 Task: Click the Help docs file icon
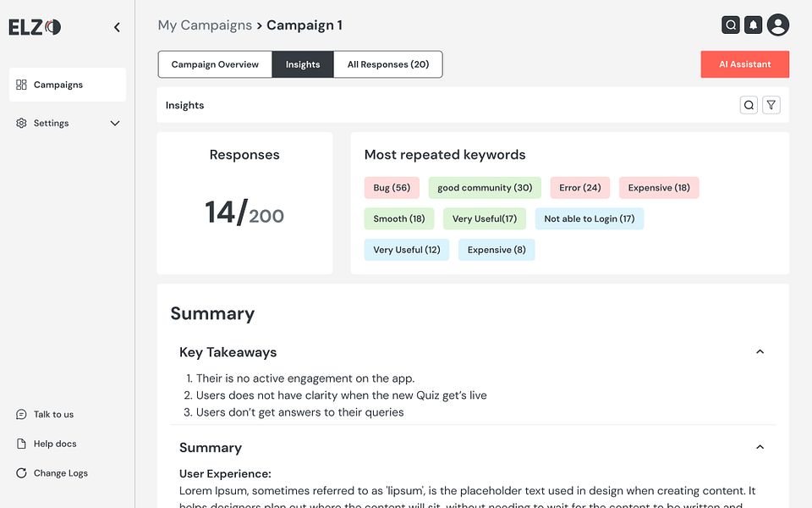(22, 444)
